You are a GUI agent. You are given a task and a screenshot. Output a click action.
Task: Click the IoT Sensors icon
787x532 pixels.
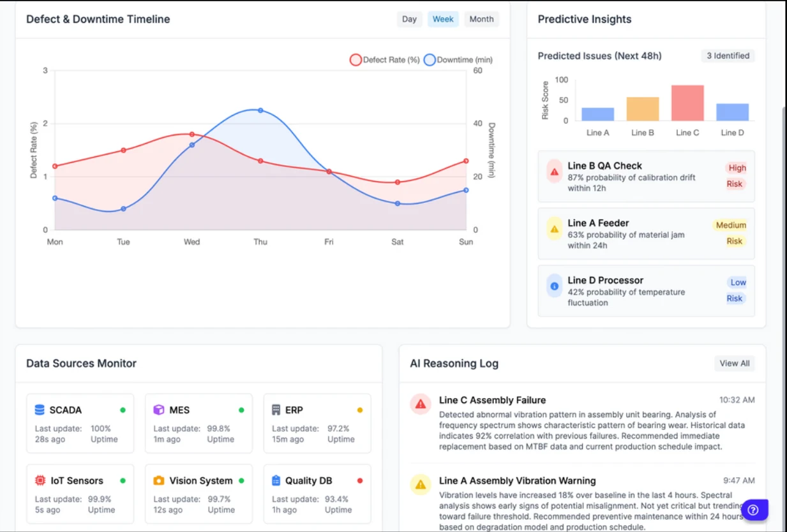[38, 480]
